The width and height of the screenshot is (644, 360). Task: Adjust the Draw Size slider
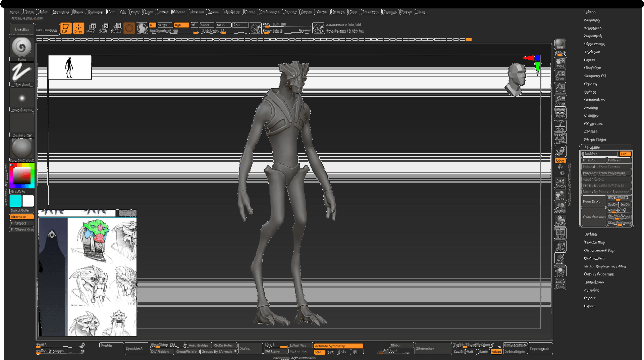point(287,31)
